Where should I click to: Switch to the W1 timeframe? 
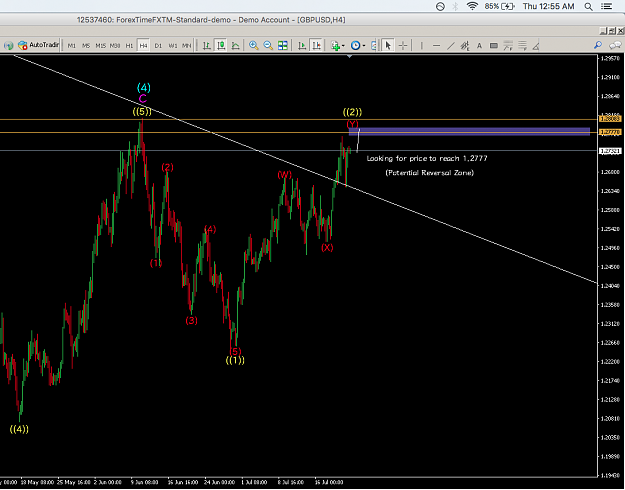tap(173, 46)
